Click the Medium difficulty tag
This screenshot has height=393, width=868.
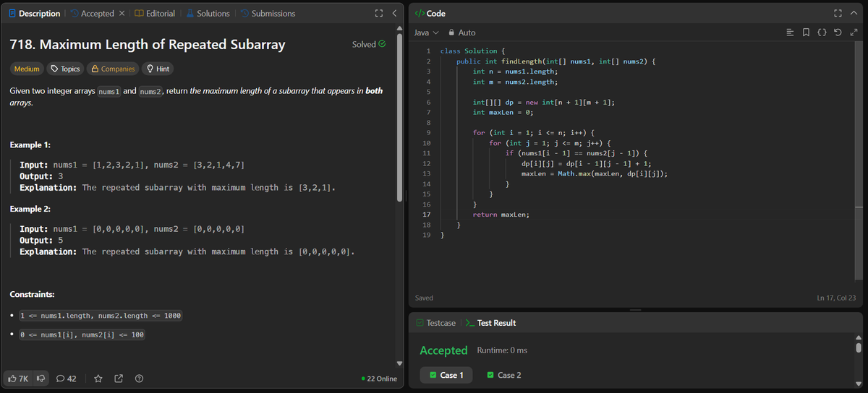coord(27,69)
